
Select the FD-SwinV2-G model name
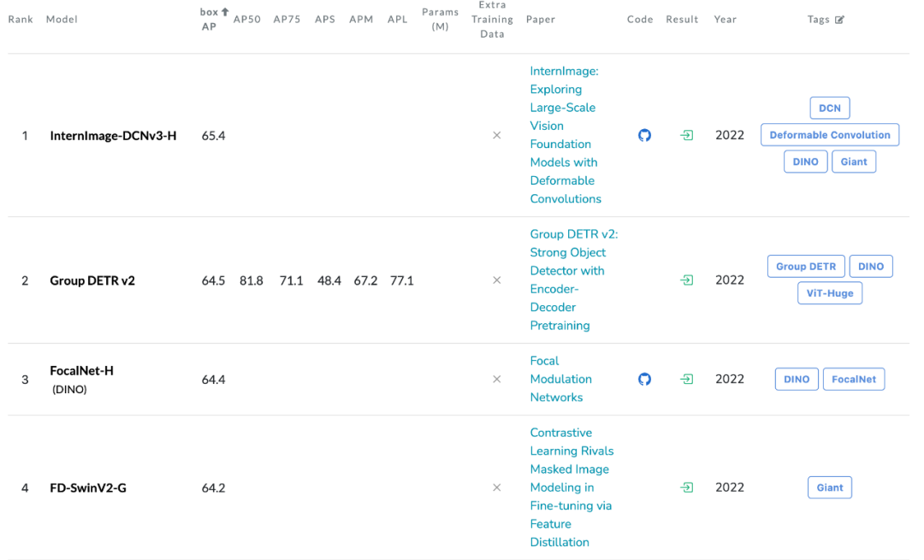coord(88,488)
